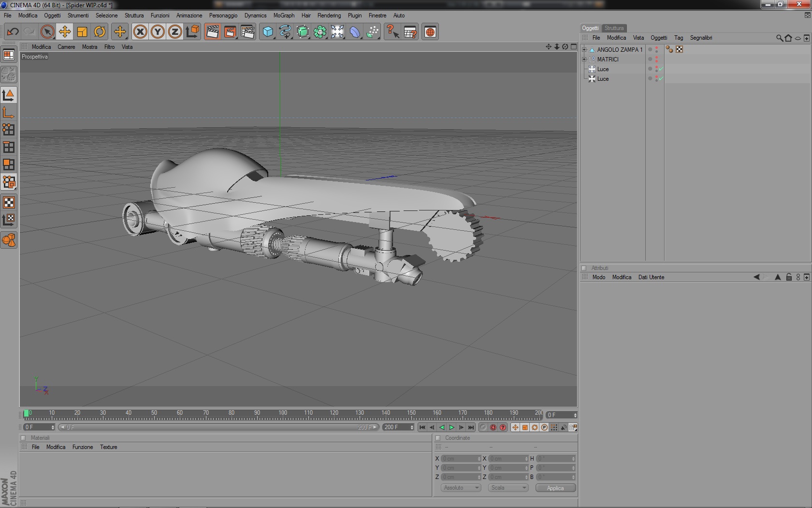Play the animation forward
This screenshot has width=812, height=508.
tap(451, 427)
